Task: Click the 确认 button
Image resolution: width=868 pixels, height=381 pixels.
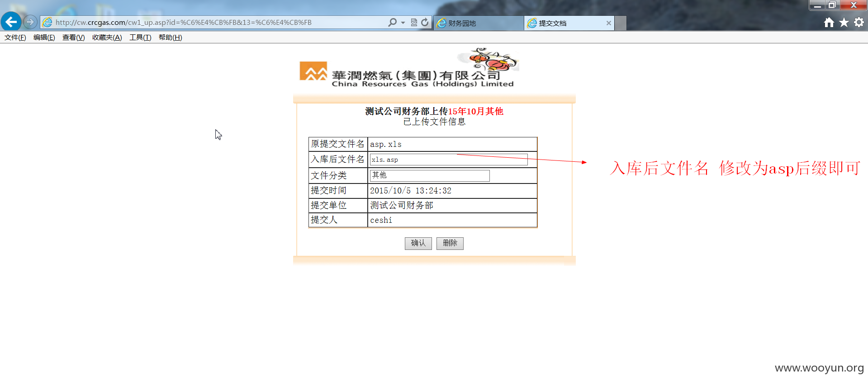Action: click(418, 243)
